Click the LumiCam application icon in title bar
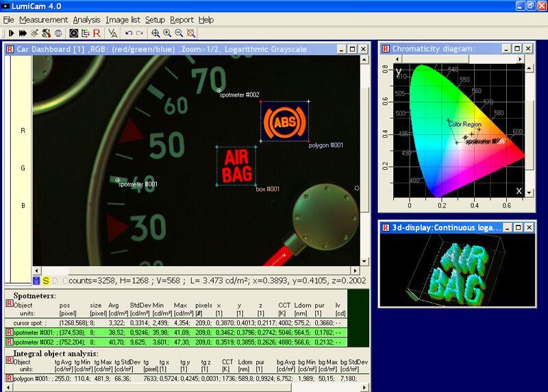 point(5,6)
